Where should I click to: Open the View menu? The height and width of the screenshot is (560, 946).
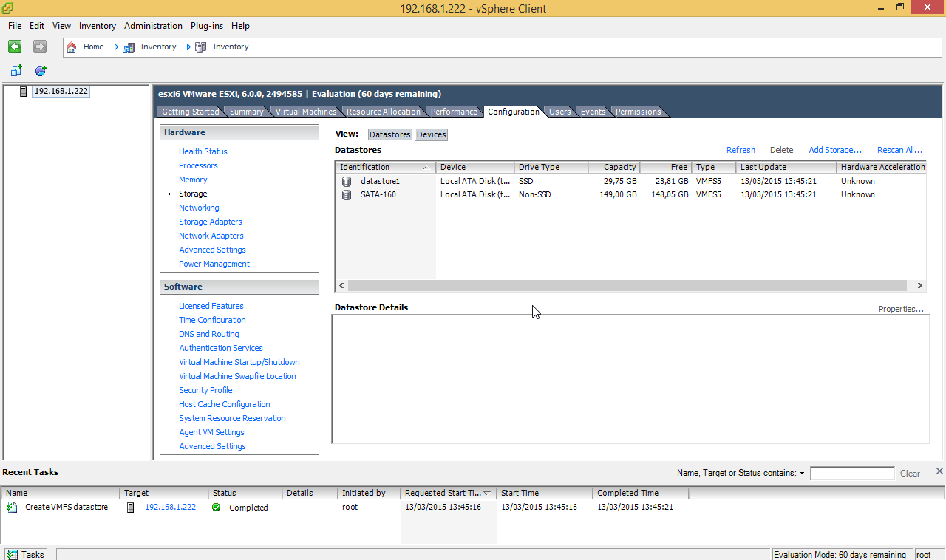[x=62, y=26]
